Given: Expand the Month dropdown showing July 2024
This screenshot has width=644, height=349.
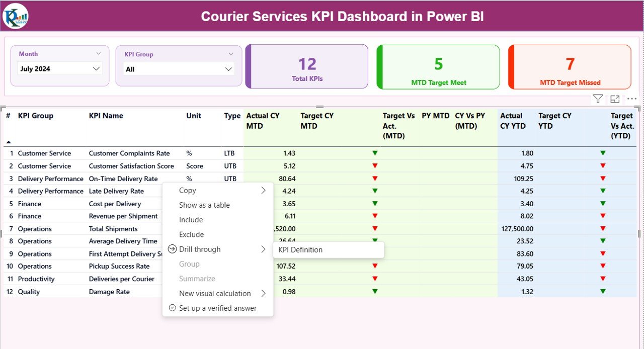Looking at the screenshot, I should pos(96,69).
